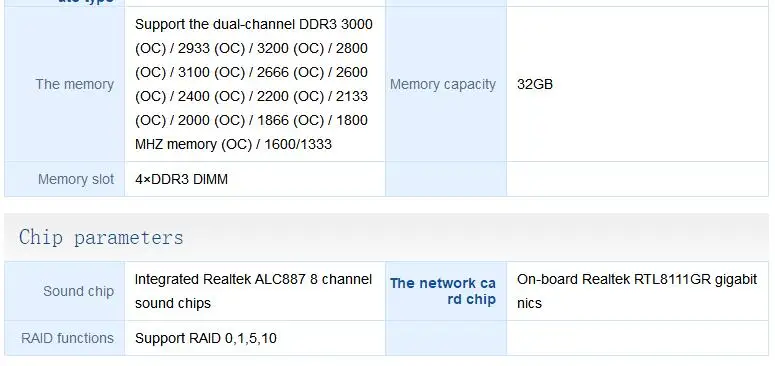The height and width of the screenshot is (366, 775).
Task: Click the 'Chip parameters' section heading
Action: [x=101, y=238]
